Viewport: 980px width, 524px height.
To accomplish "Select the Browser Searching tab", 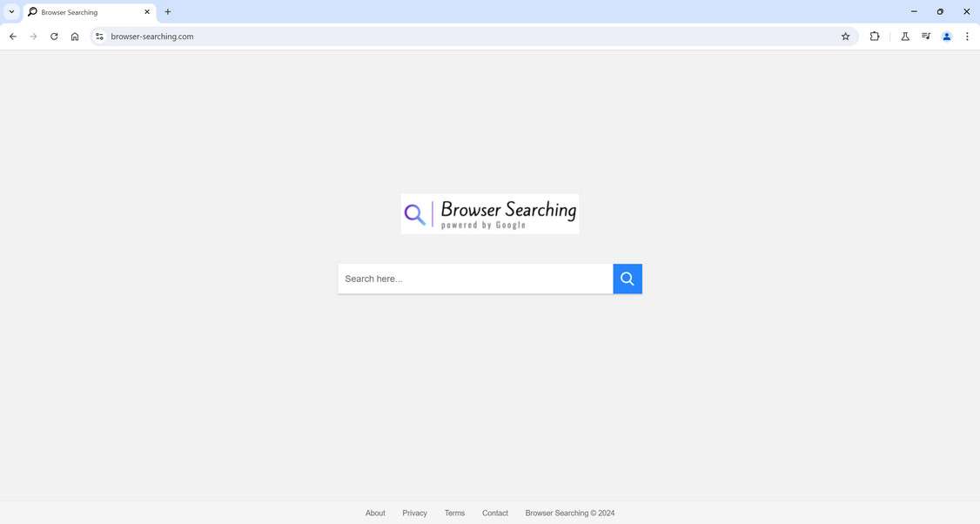I will [83, 12].
